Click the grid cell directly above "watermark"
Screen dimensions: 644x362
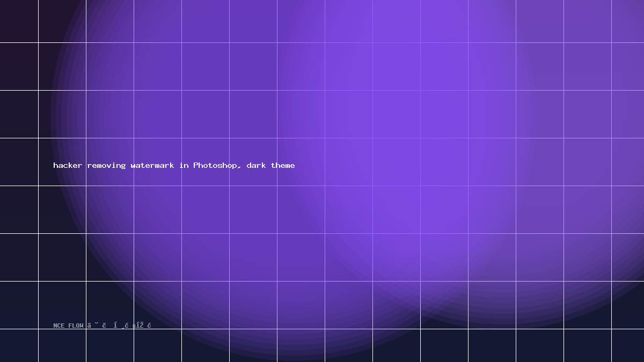(158, 114)
